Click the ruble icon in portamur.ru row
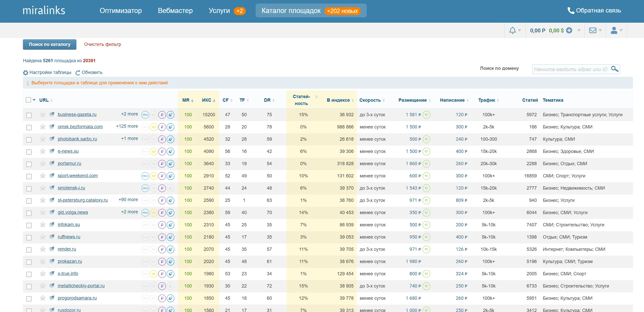644x312 pixels. [x=162, y=164]
